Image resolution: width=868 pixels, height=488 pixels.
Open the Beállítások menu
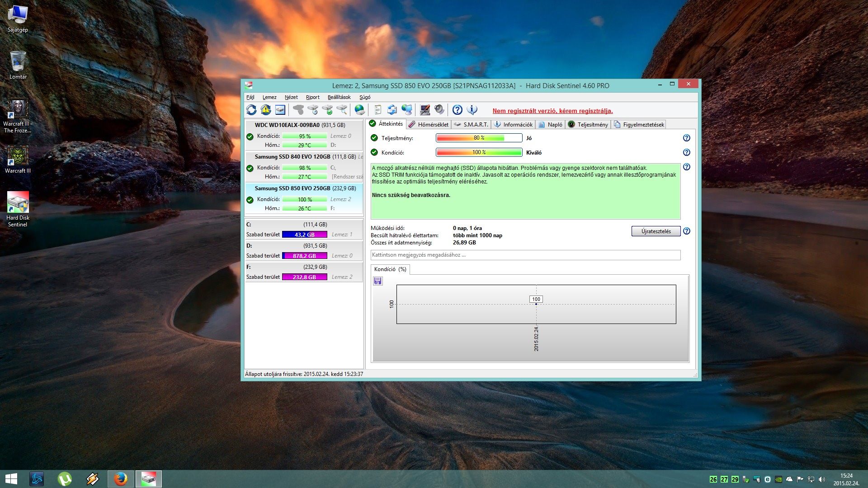coord(339,97)
